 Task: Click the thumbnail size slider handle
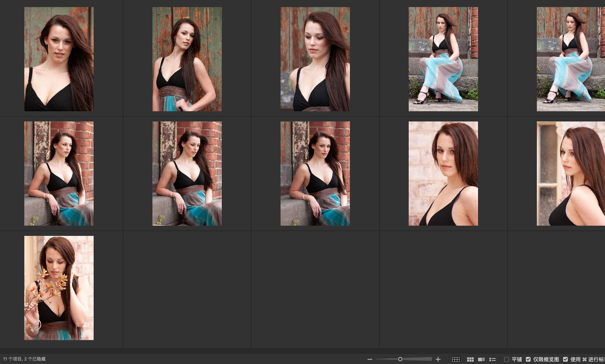400,359
